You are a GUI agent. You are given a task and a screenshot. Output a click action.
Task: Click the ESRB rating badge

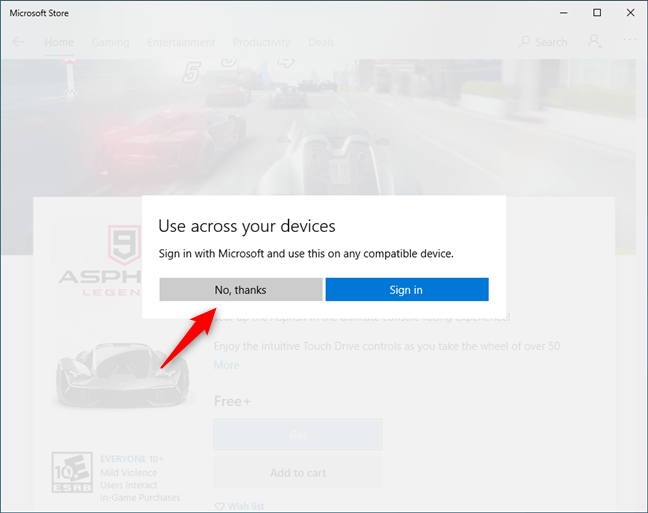(x=72, y=472)
